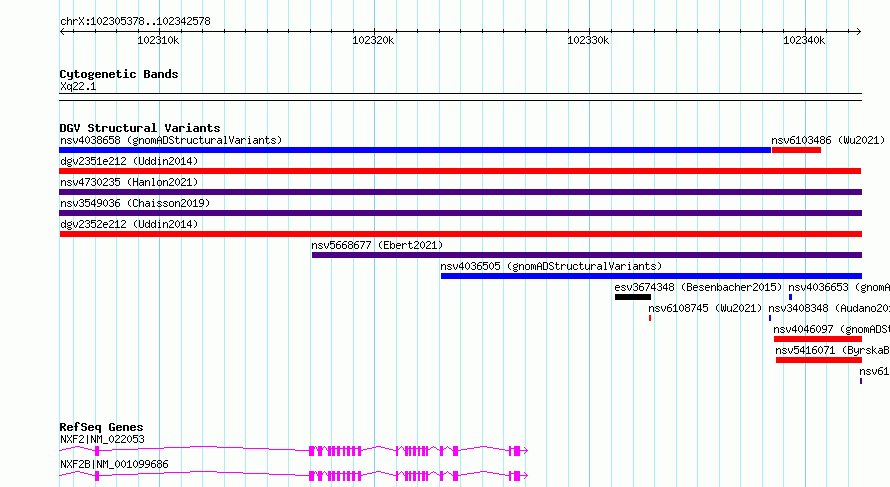
Task: Click the ruler's right arrowhead
Action: (x=859, y=32)
